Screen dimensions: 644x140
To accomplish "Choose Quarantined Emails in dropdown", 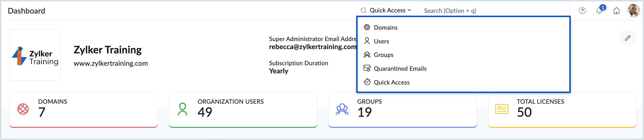I will coord(400,69).
